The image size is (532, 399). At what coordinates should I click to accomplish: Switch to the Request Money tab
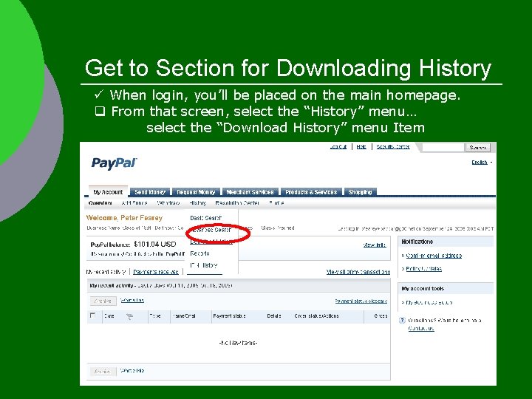196,192
